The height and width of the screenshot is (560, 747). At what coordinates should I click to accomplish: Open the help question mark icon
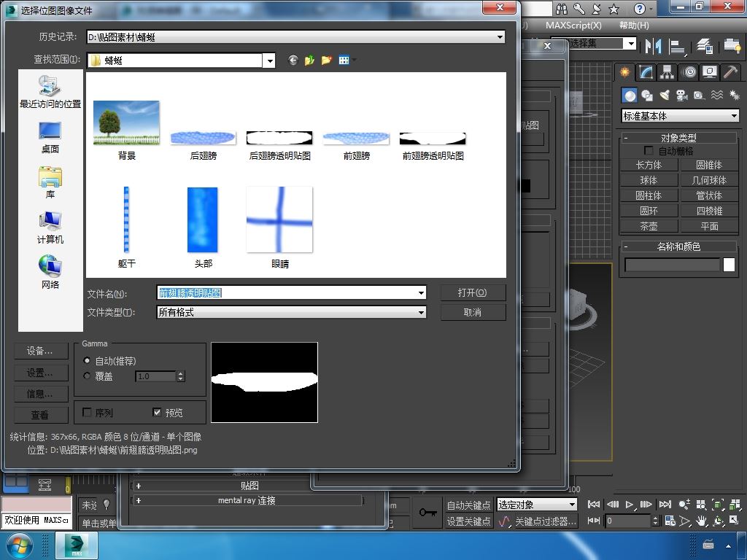pos(640,9)
